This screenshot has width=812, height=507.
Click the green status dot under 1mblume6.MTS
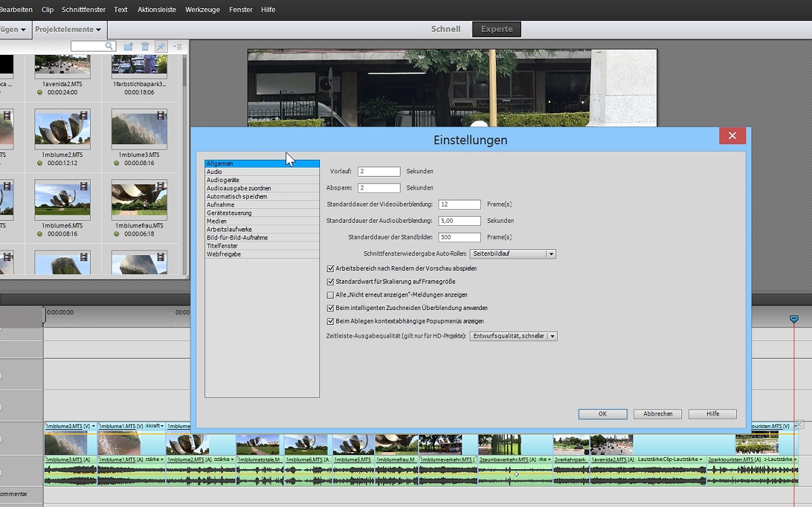[40, 234]
